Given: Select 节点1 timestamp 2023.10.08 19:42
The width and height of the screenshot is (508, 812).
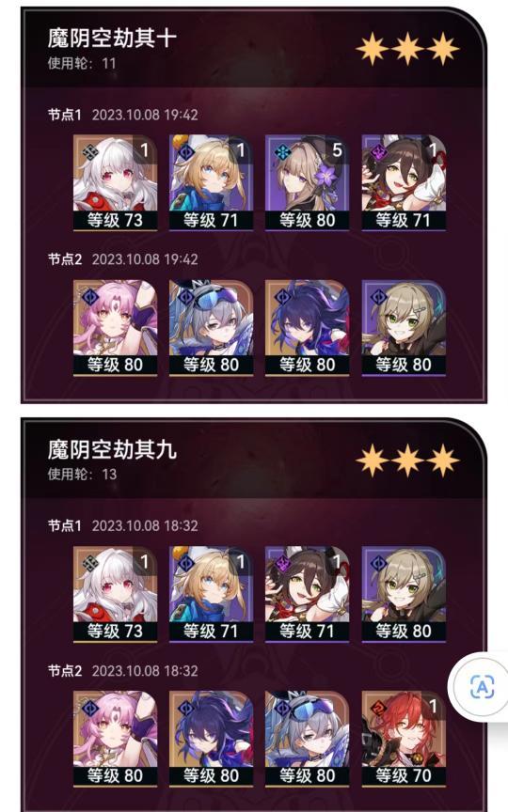Looking at the screenshot, I should click(145, 115).
